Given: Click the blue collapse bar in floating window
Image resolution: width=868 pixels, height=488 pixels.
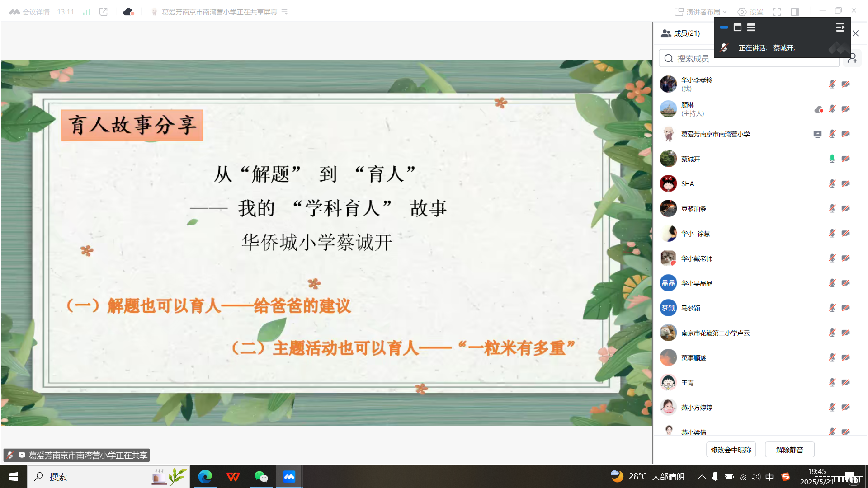Looking at the screenshot, I should 724,28.
